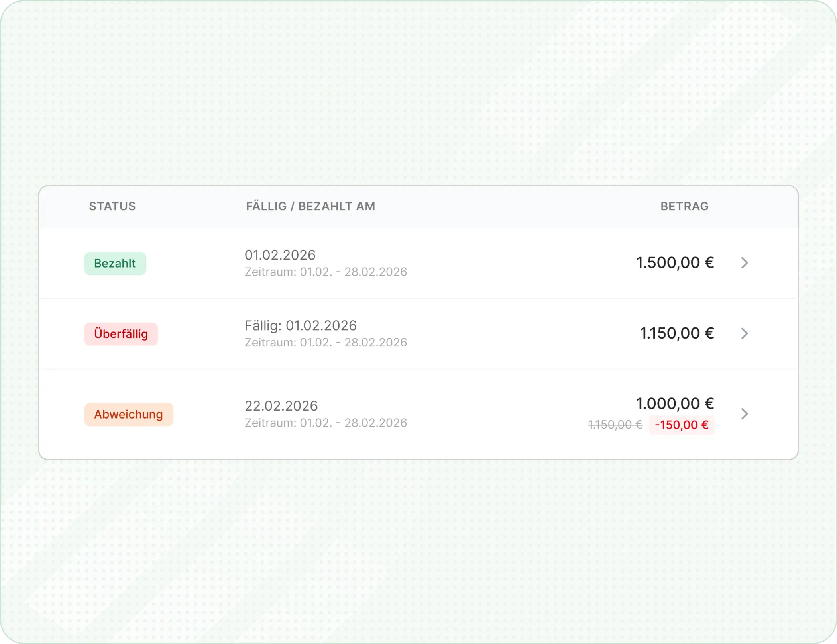Select the red Überfällig status badge
837x644 pixels.
coord(121,334)
